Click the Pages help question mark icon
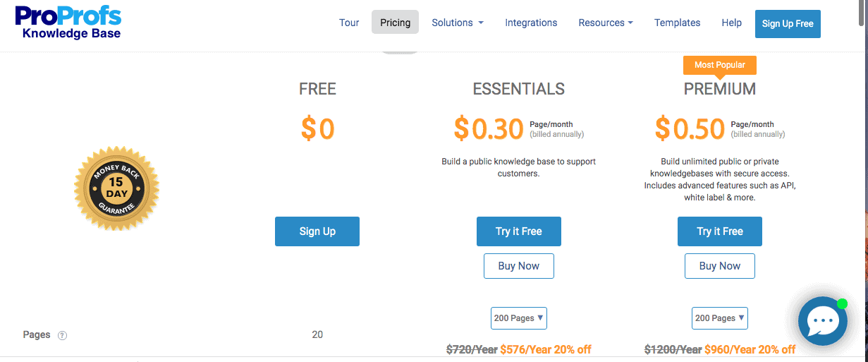Image resolution: width=868 pixels, height=362 pixels. (62, 335)
